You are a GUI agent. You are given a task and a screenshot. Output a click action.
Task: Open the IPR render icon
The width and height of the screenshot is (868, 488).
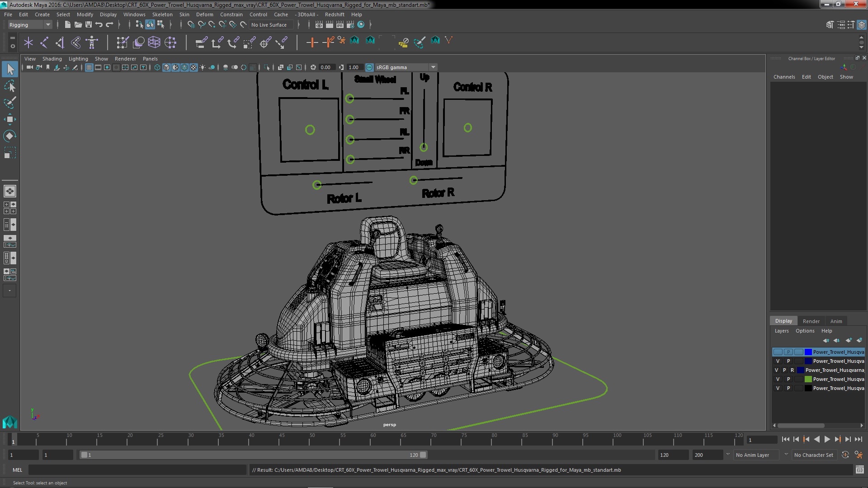pyautogui.click(x=340, y=25)
